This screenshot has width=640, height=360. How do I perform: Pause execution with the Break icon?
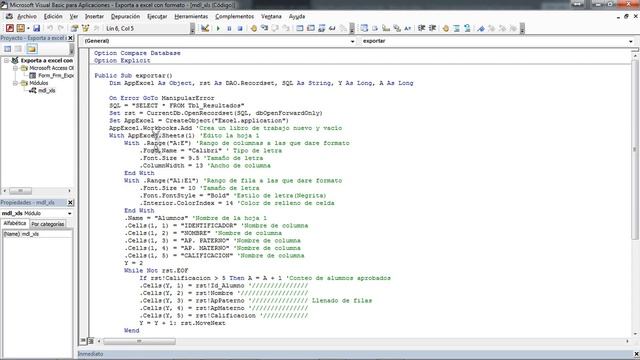[229, 28]
